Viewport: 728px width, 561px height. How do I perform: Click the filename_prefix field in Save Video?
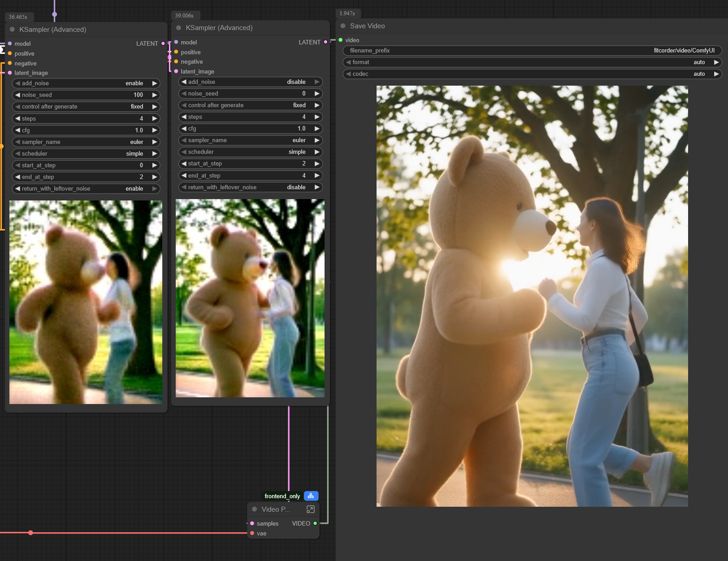pyautogui.click(x=532, y=51)
